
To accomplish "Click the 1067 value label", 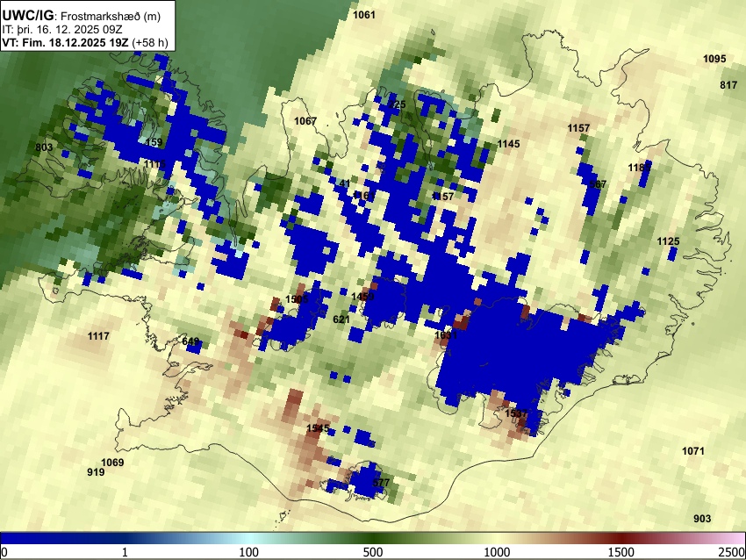I will click(x=305, y=121).
